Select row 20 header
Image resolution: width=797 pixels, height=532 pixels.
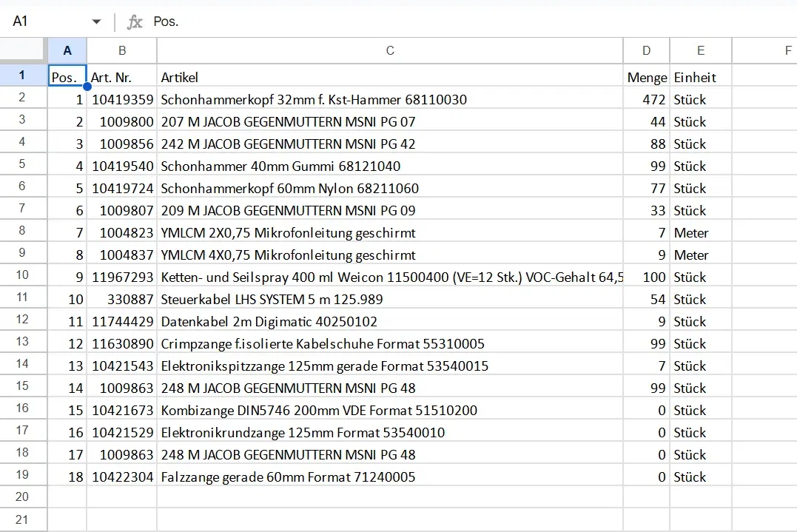22,497
